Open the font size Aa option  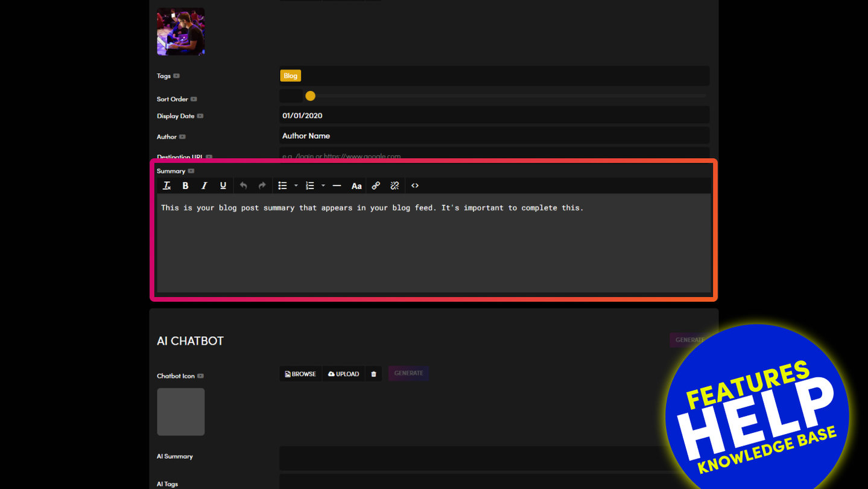356,186
